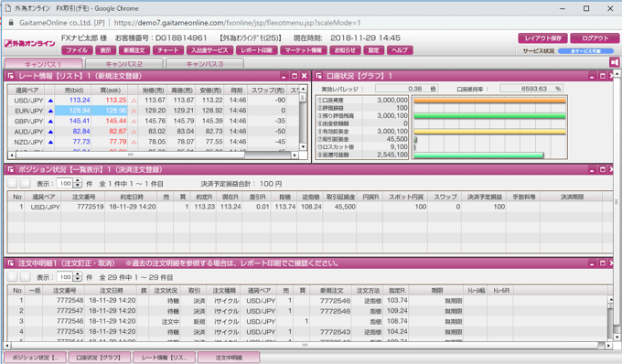
Task: Click AUD/JPY ask price 82.87
Action: pyautogui.click(x=118, y=132)
